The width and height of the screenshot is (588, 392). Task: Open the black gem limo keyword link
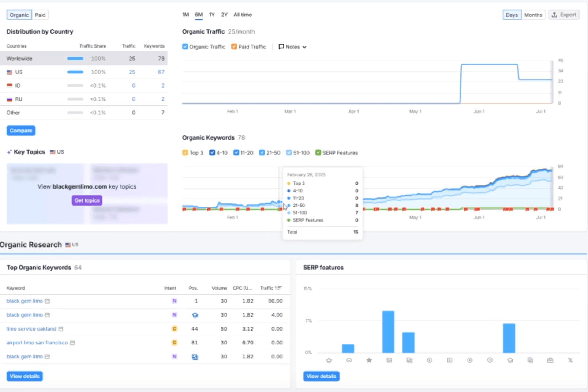click(x=25, y=301)
